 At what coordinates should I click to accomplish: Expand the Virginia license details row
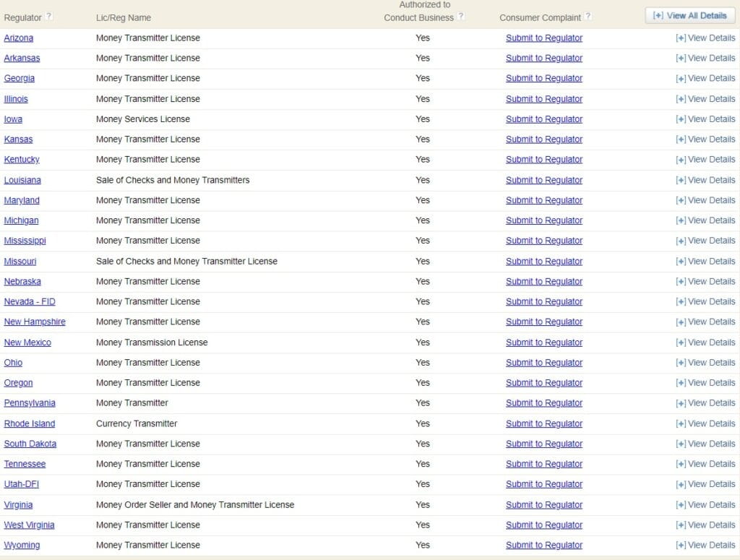click(705, 504)
